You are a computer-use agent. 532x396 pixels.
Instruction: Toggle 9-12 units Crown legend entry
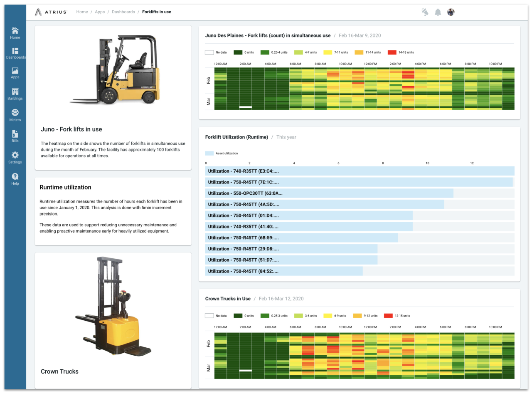pyautogui.click(x=366, y=316)
